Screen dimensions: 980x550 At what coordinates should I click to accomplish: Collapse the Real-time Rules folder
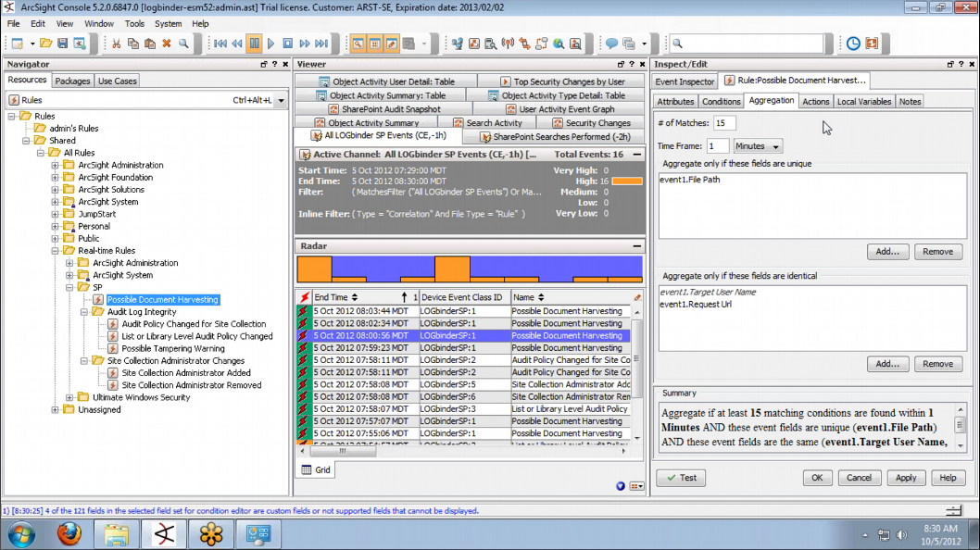pos(55,251)
